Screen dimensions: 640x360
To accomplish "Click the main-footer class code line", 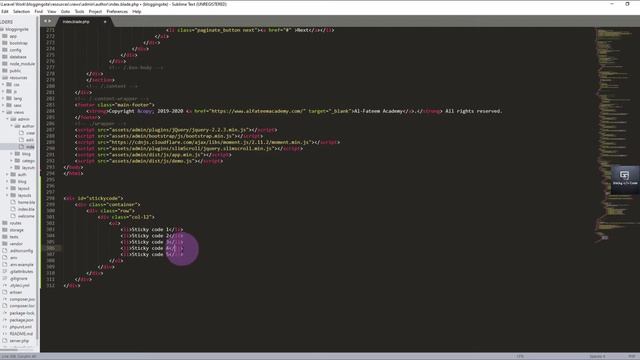I will (115, 105).
